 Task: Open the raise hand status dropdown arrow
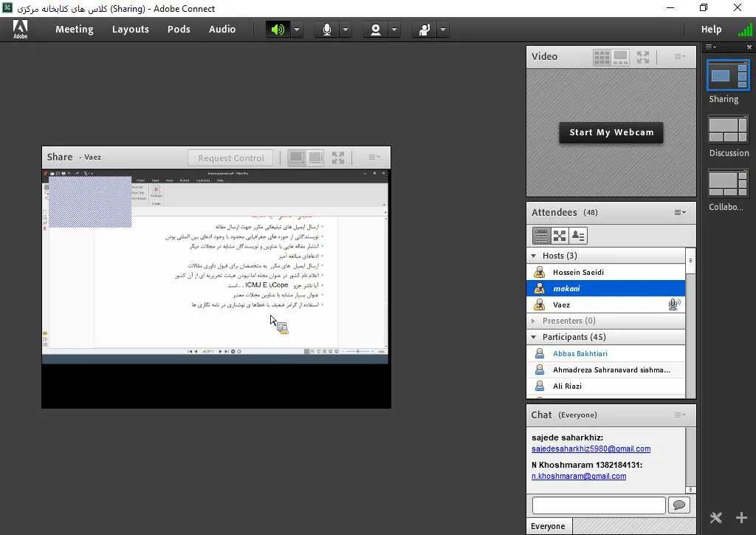coord(443,30)
